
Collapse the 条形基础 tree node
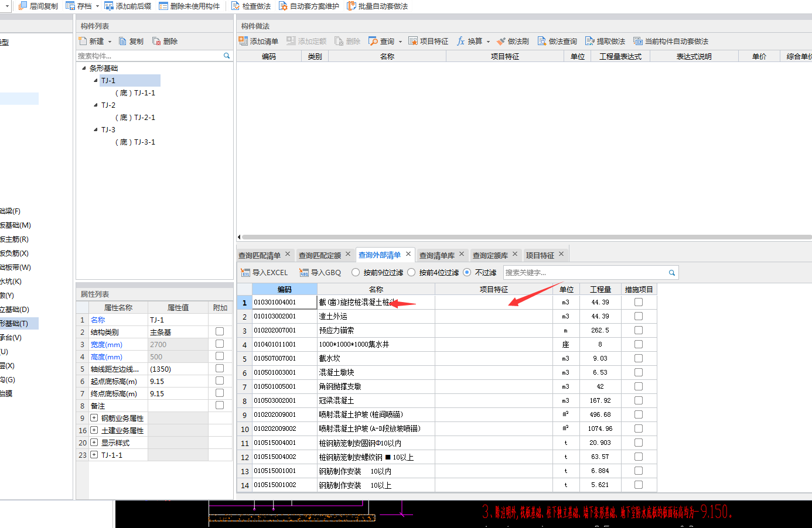84,68
